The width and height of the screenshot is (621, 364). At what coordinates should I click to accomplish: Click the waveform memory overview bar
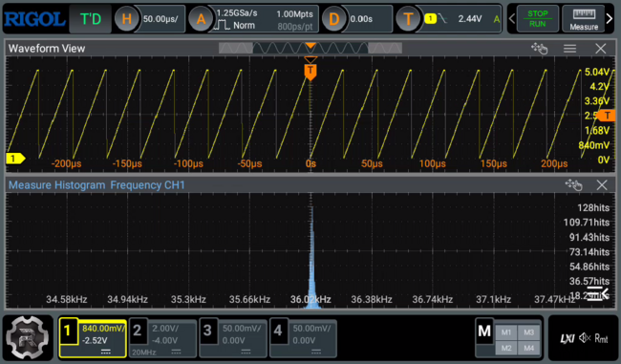click(310, 49)
